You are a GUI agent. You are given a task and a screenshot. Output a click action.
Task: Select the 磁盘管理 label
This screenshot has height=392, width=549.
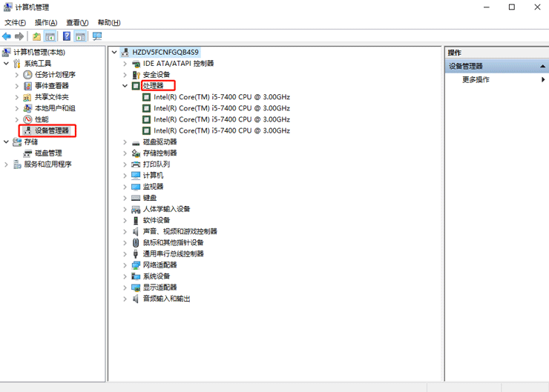click(48, 153)
